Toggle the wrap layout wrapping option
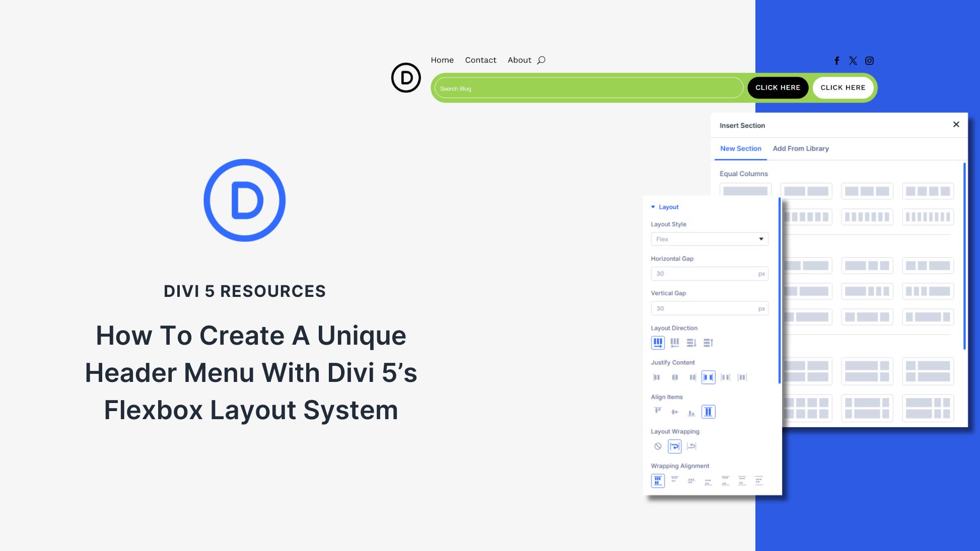This screenshot has height=551, width=980. pyautogui.click(x=674, y=446)
